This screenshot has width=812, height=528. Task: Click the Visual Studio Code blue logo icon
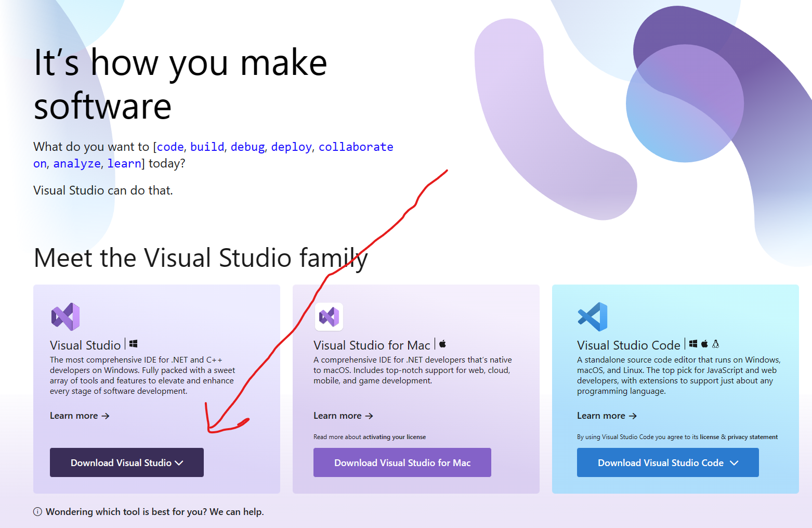(593, 316)
